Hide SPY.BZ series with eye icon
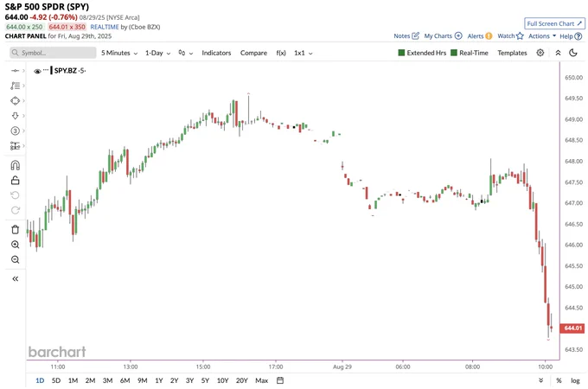 coord(37,71)
